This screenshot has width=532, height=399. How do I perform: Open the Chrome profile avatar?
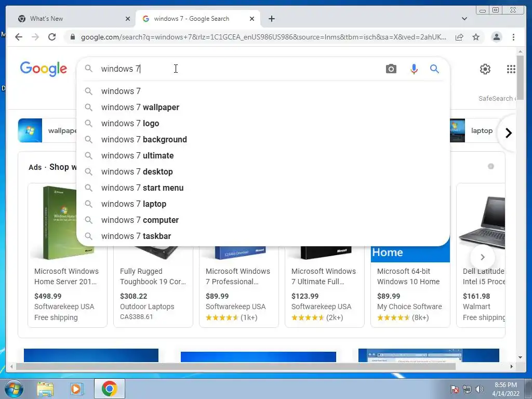click(496, 37)
